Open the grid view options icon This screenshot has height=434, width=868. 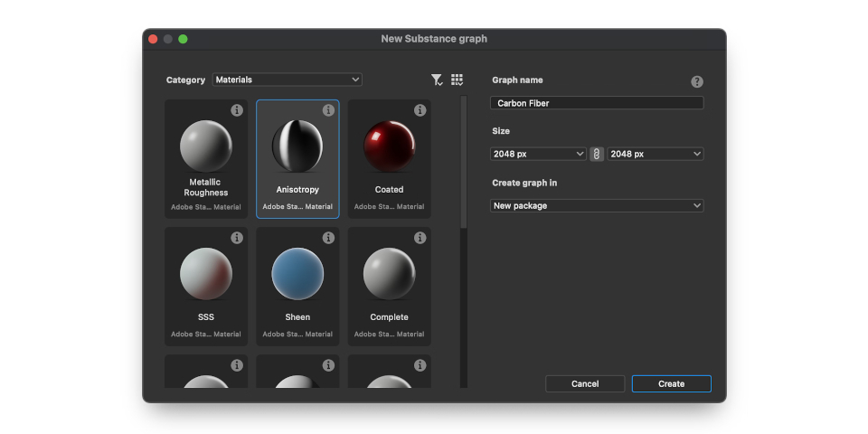457,80
